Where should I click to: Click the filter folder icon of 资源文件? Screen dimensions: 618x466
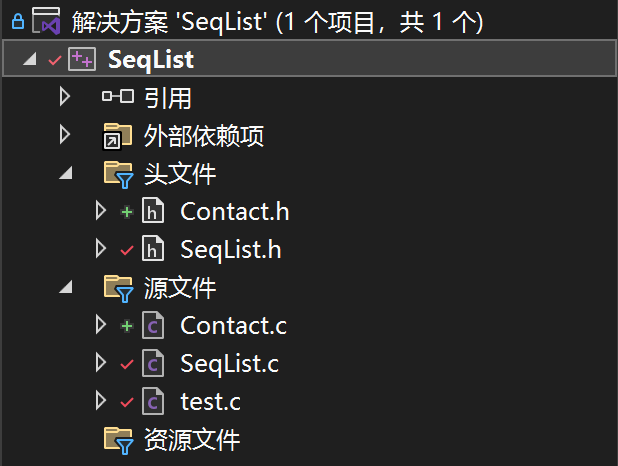pos(118,440)
